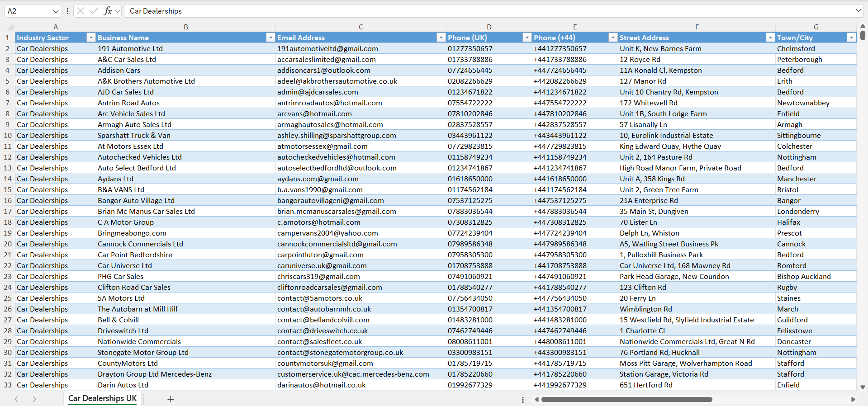868x406 pixels.
Task: Open the Phone (+44) filter dropdown
Action: 613,38
